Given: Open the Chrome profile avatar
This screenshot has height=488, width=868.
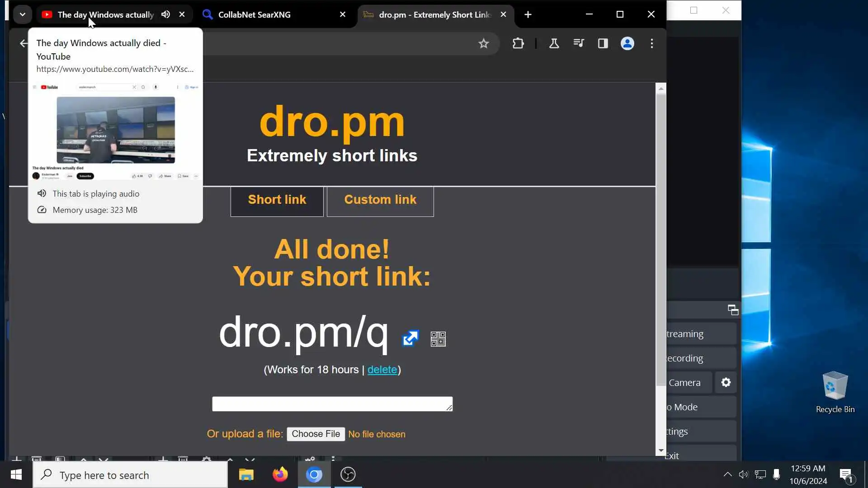Looking at the screenshot, I should 627,43.
